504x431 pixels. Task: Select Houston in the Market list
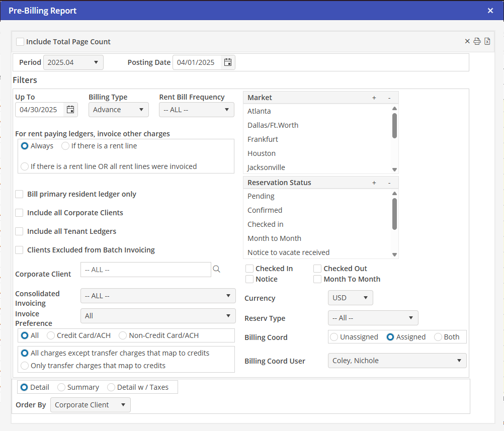click(x=262, y=153)
